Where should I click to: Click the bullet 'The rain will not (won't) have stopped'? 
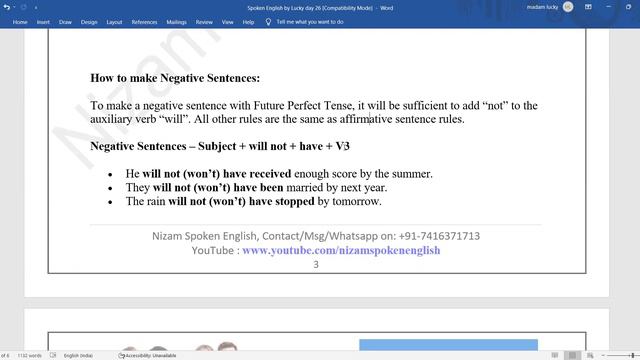pyautogui.click(x=253, y=201)
